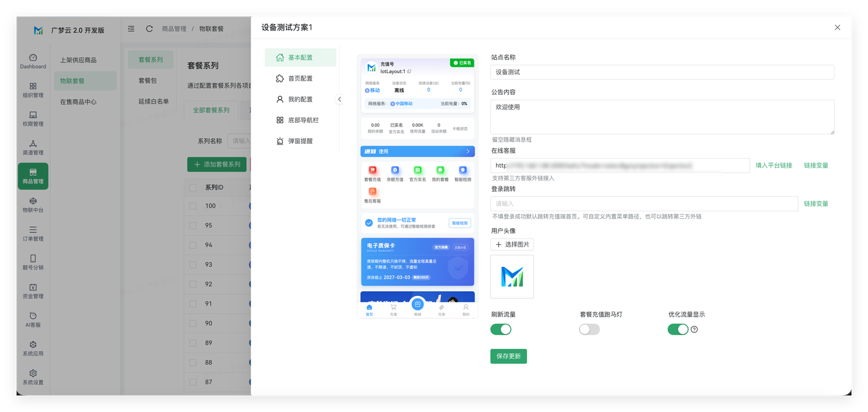Check the row 92 checkbox
Image resolution: width=868 pixels, height=412 pixels.
pos(193,284)
